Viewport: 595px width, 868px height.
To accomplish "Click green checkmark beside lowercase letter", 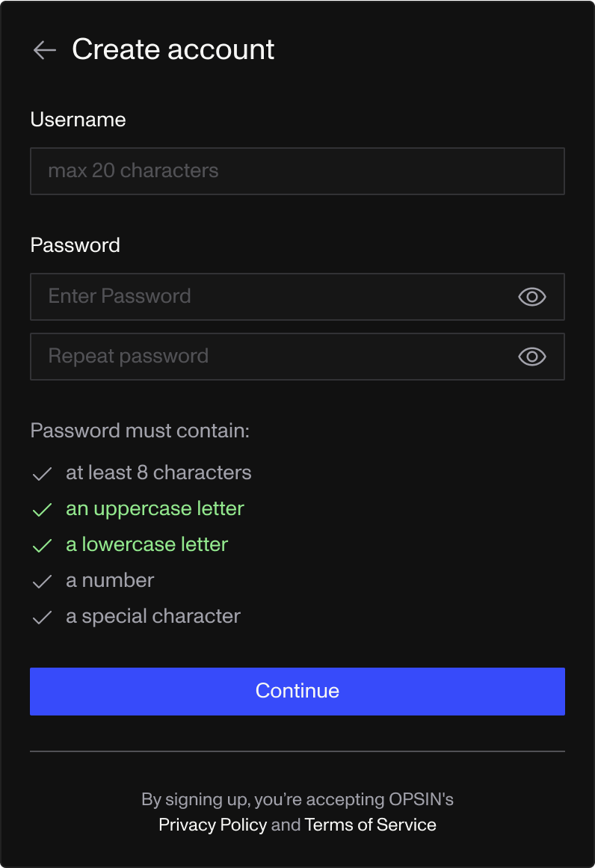I will (x=43, y=545).
